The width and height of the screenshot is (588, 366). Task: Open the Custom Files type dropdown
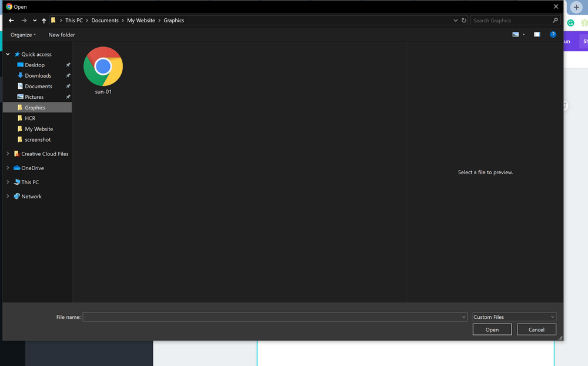click(514, 317)
